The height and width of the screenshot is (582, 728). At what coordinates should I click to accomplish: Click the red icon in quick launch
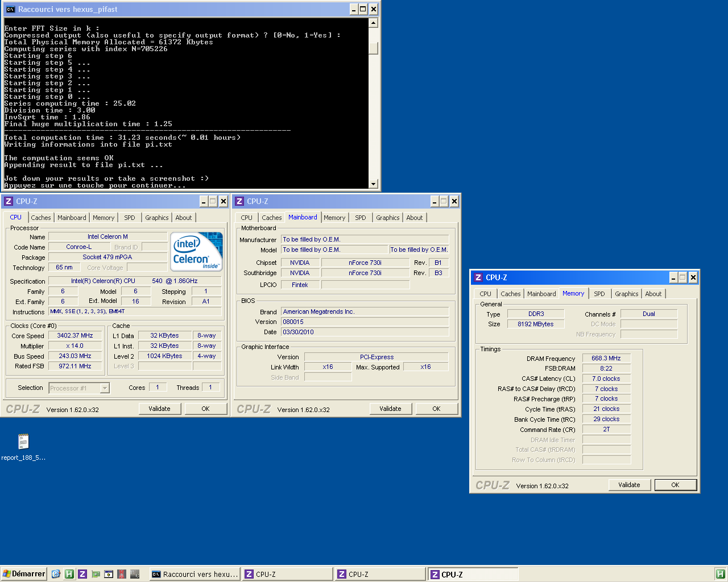click(x=122, y=574)
